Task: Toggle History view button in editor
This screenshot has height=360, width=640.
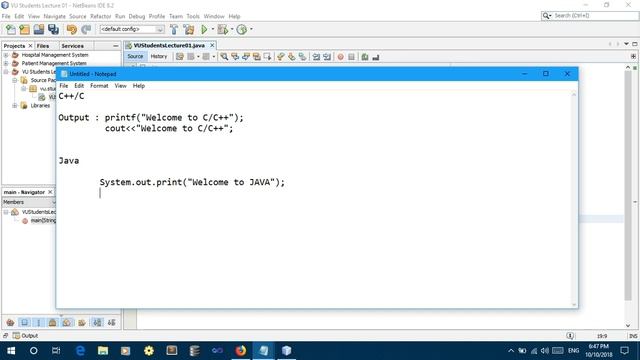Action: coord(159,56)
